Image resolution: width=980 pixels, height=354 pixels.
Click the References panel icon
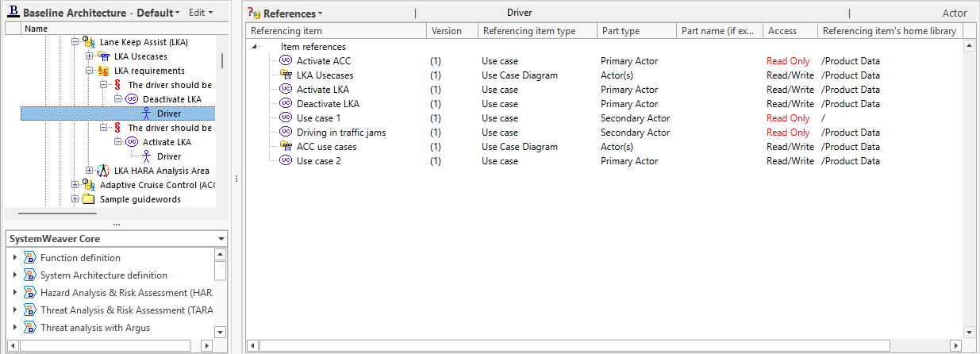pos(254,13)
